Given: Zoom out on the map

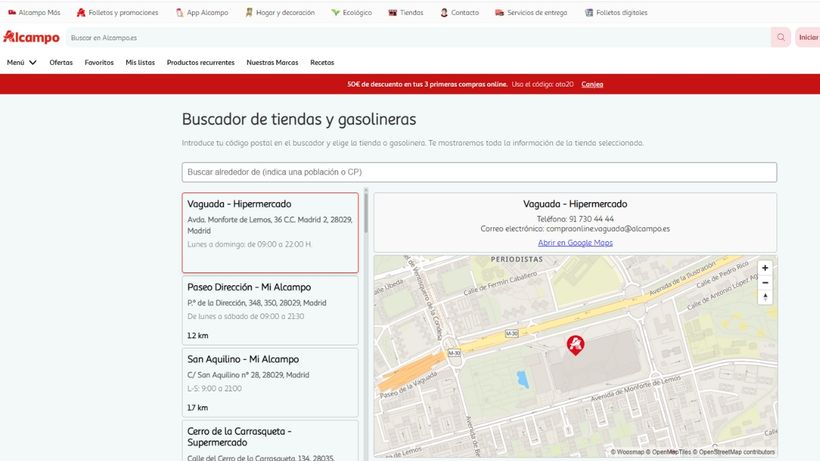Looking at the screenshot, I should [765, 283].
